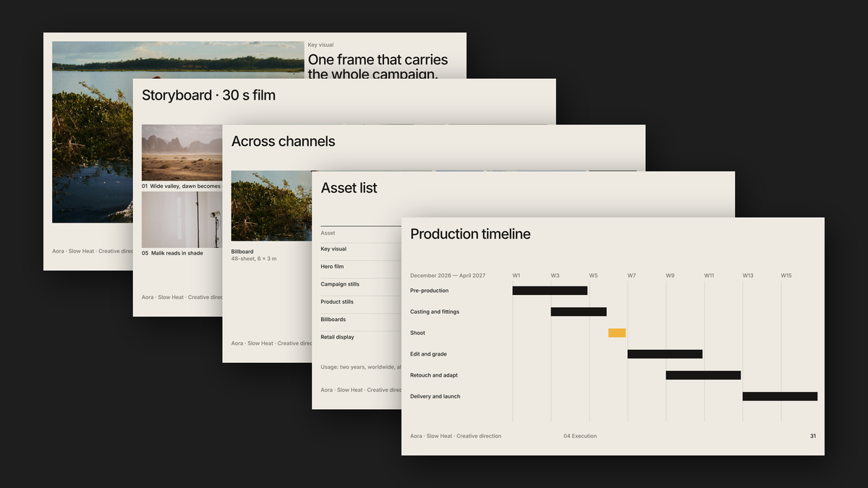Viewport: 868px width, 488px height.
Task: Click the 'Edit and grade' timeline row label
Action: 428,354
